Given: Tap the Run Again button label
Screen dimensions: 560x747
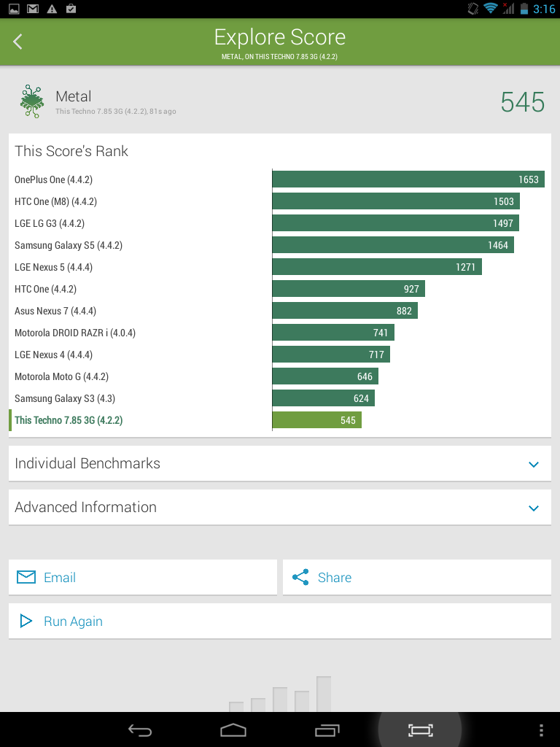Looking at the screenshot, I should tap(74, 622).
